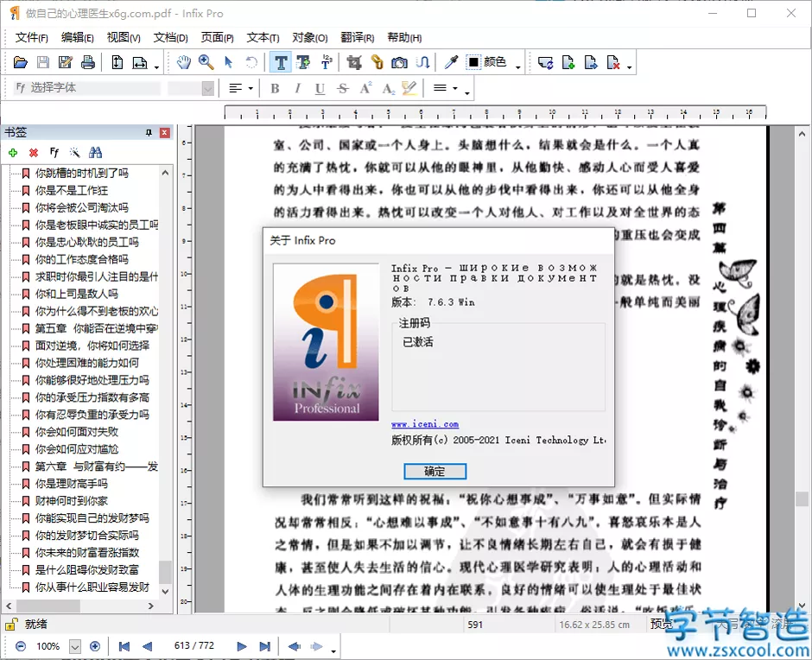Open the 对象(O) menu

click(x=309, y=38)
